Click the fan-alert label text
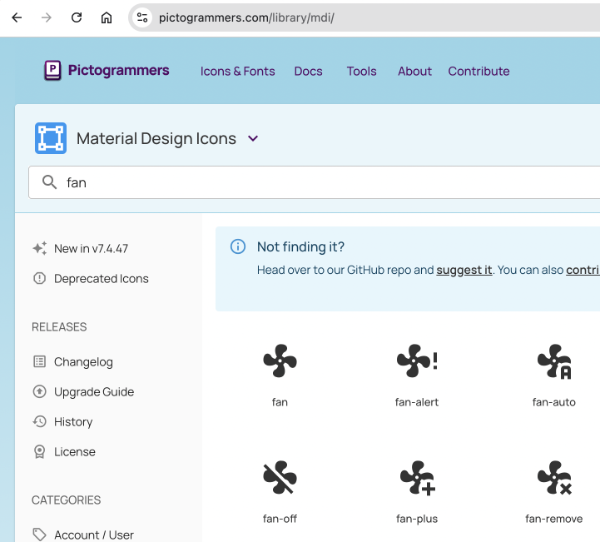 [417, 402]
